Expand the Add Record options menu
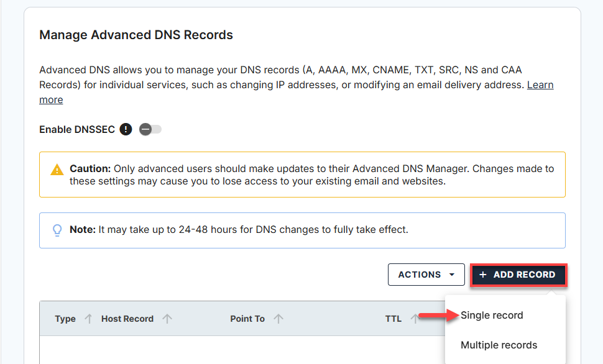Viewport: 603px width, 364px height. pyautogui.click(x=518, y=275)
